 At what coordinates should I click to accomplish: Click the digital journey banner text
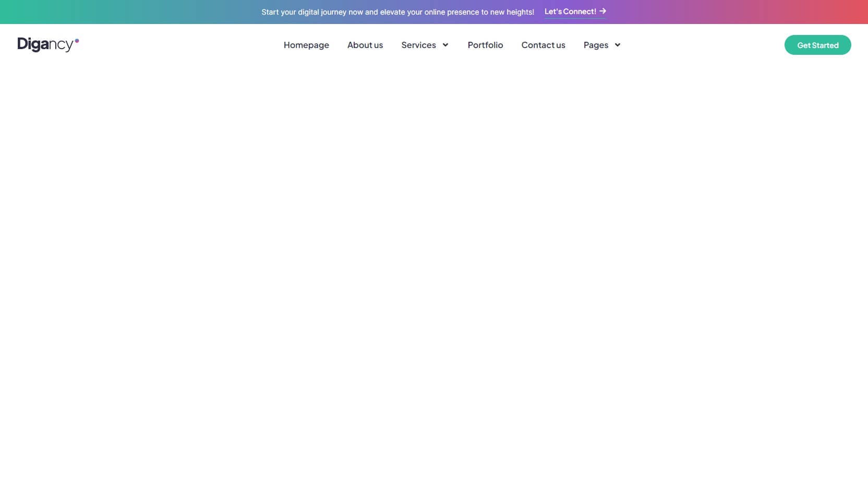tap(397, 12)
